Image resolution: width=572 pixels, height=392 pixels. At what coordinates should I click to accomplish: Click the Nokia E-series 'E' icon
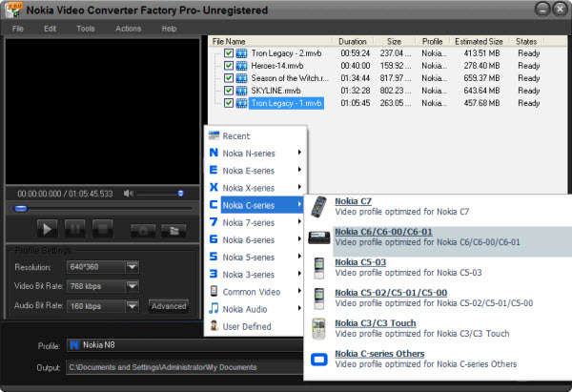pyautogui.click(x=214, y=170)
